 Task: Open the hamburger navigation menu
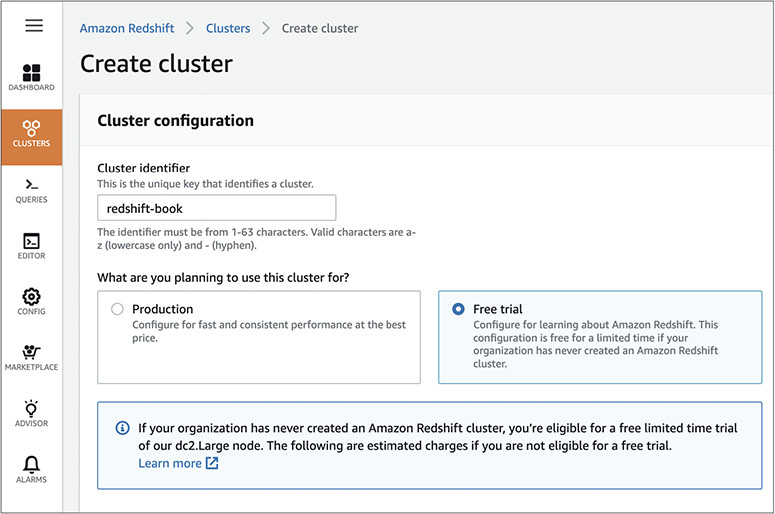tap(34, 26)
